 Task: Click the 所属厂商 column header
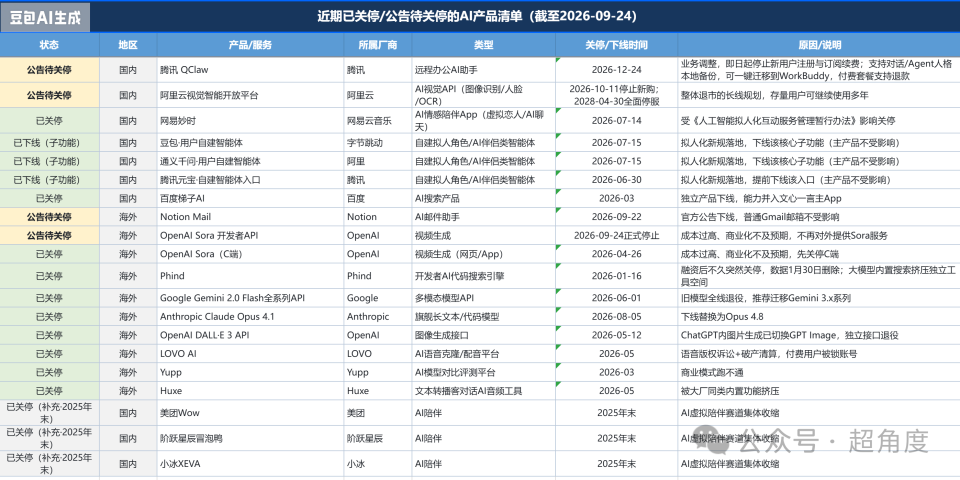point(378,45)
